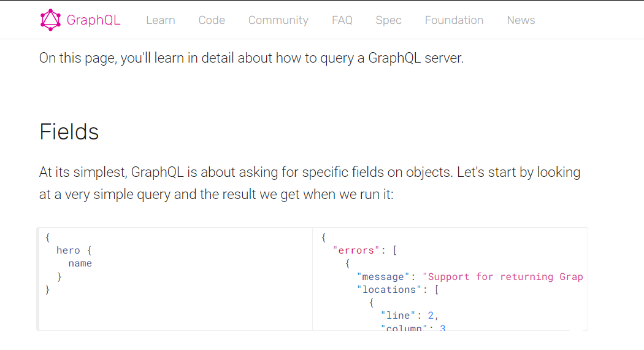This screenshot has width=644, height=350.
Task: Click the "line": 2 entry
Action: (x=410, y=316)
